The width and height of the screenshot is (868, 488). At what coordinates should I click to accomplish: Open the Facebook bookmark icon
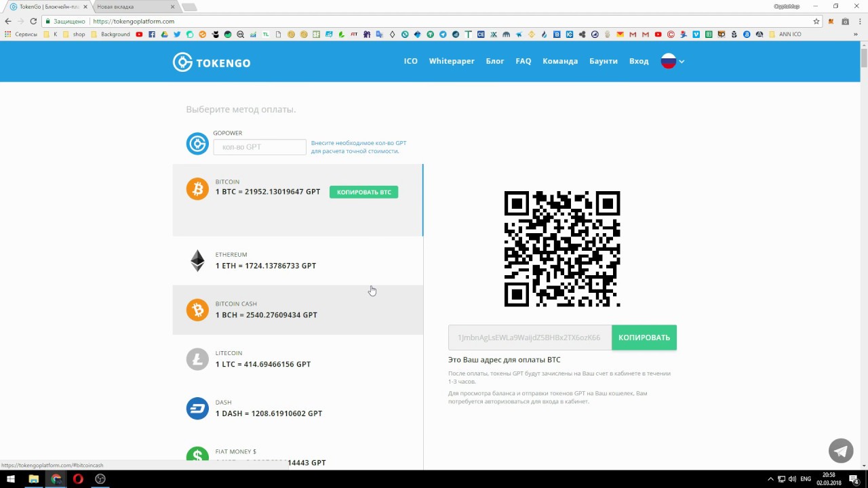(x=152, y=34)
